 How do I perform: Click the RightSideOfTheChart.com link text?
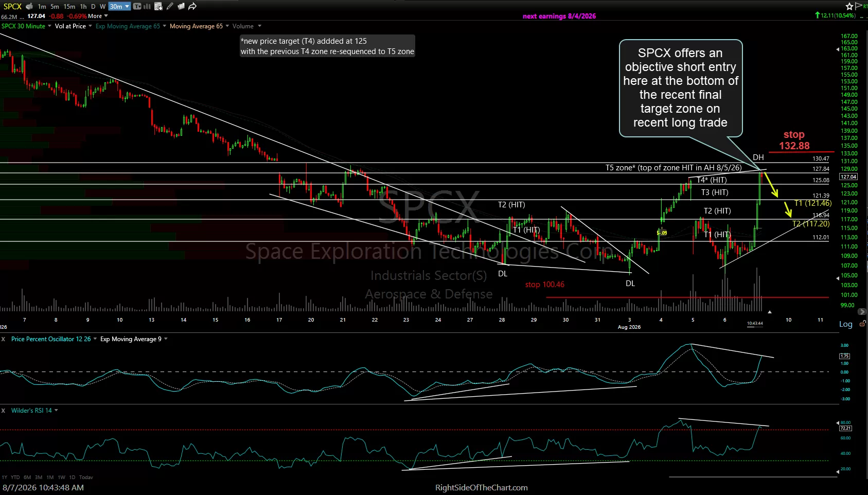point(482,488)
